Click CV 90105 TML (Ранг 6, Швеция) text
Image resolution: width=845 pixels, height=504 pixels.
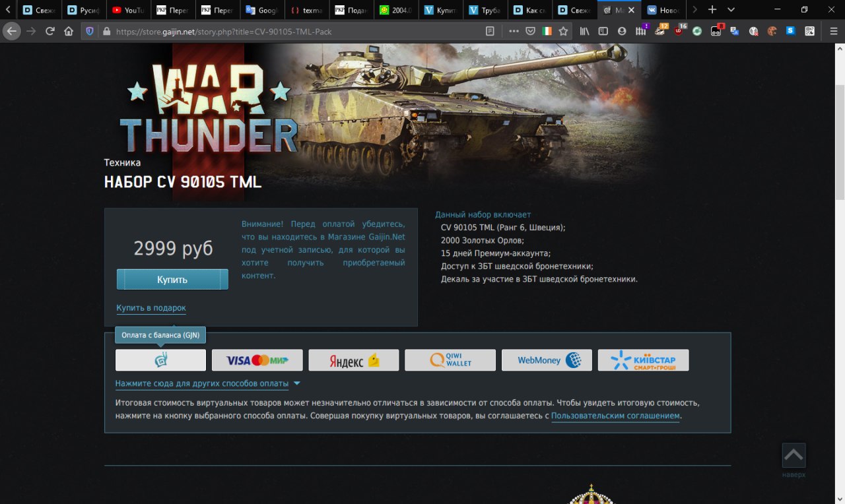click(x=503, y=227)
